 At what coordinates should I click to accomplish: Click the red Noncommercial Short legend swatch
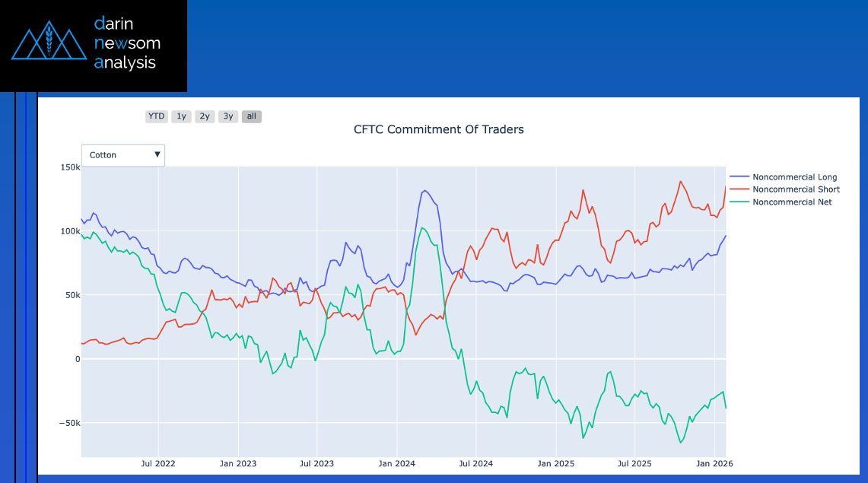coord(739,189)
